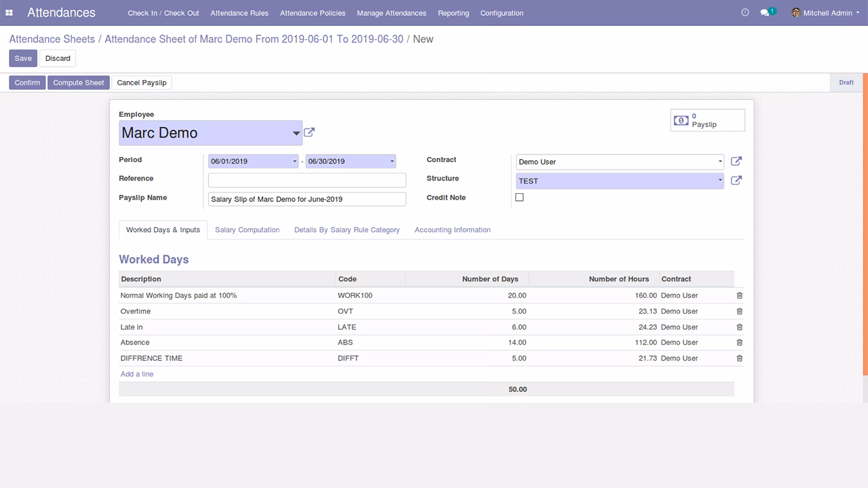The width and height of the screenshot is (868, 488).
Task: Expand the Employee dropdown arrow
Action: coord(296,133)
